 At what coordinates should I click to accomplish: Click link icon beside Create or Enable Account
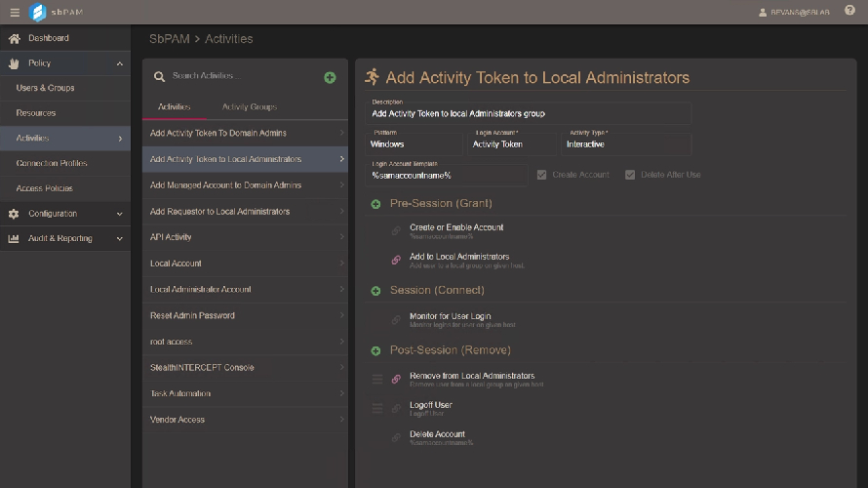(396, 231)
